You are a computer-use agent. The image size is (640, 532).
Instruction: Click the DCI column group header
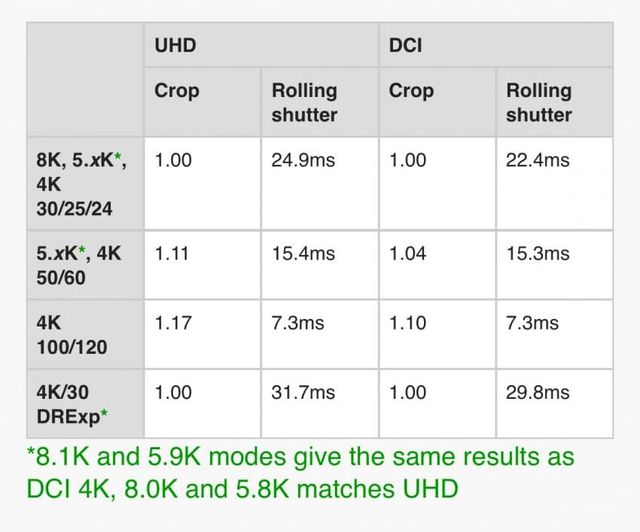point(406,46)
